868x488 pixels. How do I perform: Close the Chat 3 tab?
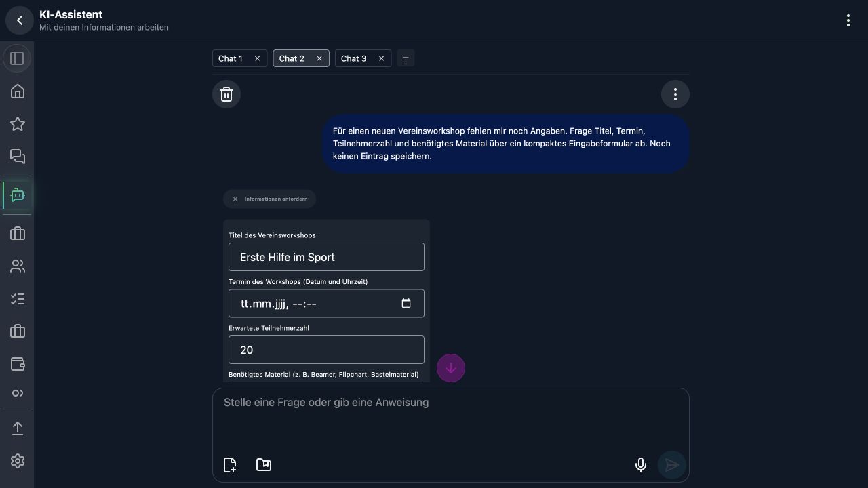coord(381,58)
